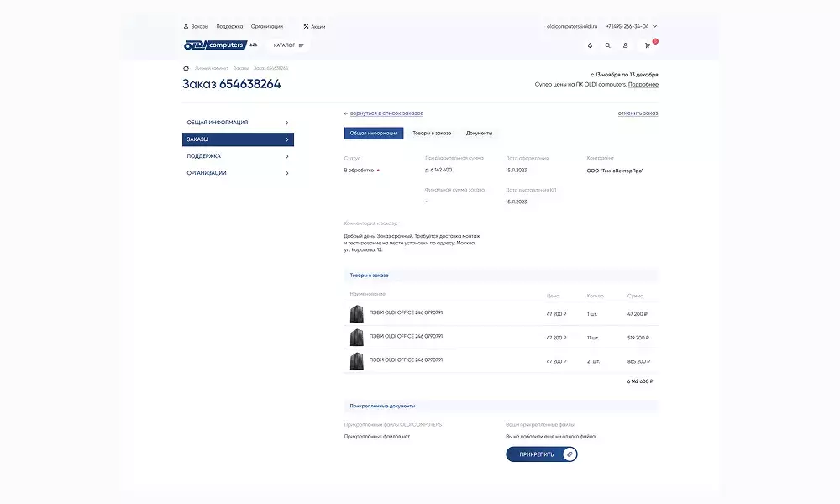Click the paperclip icon on Прикрепить button
Viewport: 840px width, 504px height.
(569, 454)
